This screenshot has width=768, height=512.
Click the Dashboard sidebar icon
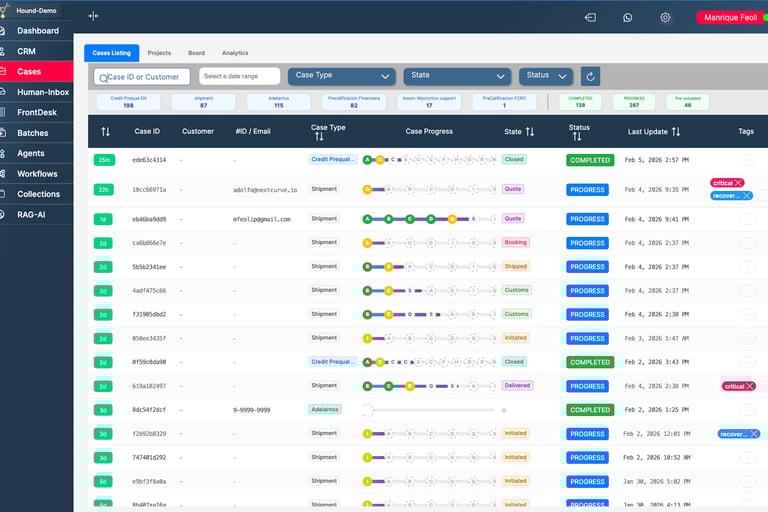coord(2,31)
